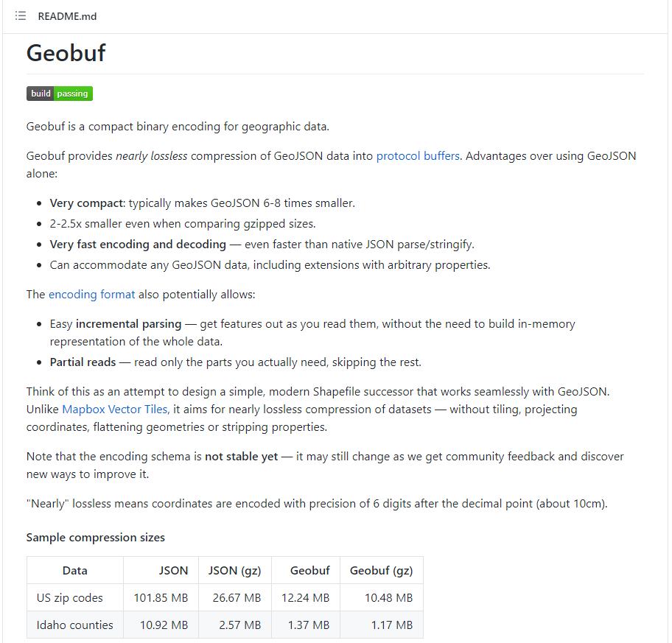The width and height of the screenshot is (672, 643).
Task: Select the Data column header
Action: point(75,571)
